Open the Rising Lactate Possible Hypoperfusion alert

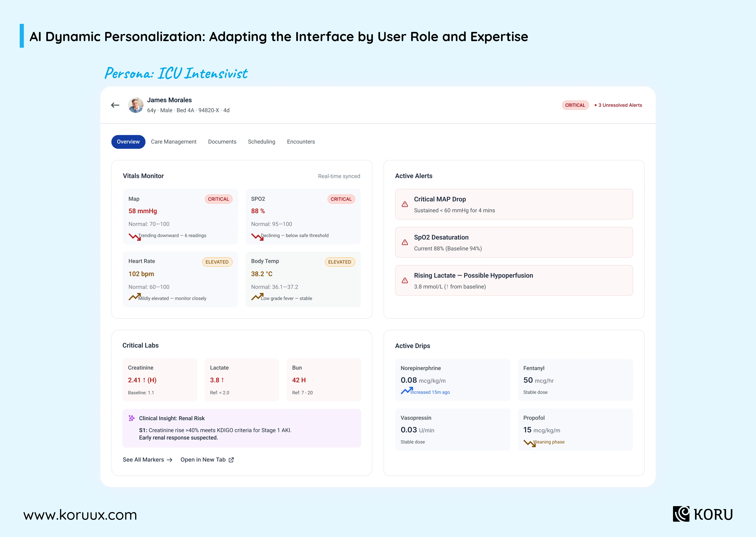(514, 280)
